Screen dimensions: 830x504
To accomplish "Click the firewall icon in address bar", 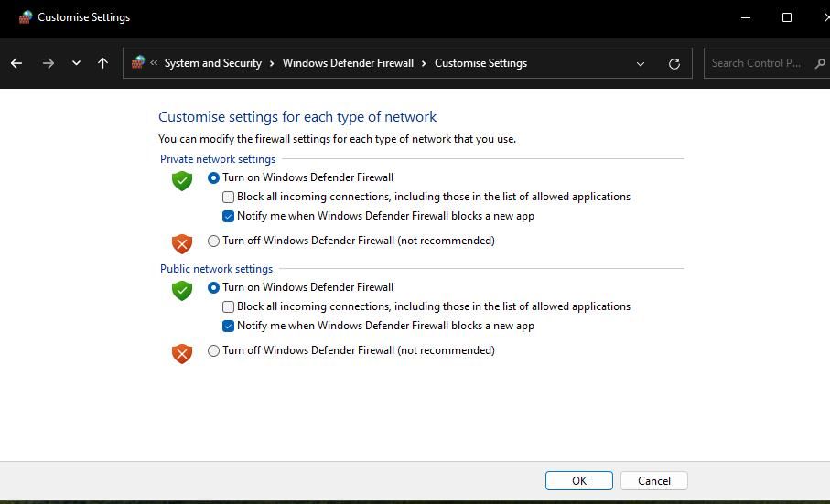I will [138, 62].
